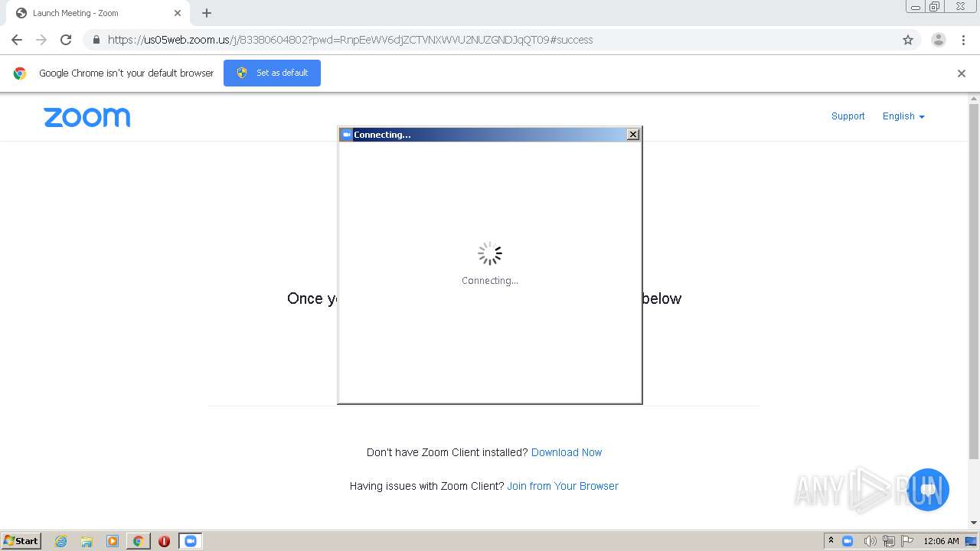Bookmark this page with star icon

pyautogui.click(x=908, y=40)
